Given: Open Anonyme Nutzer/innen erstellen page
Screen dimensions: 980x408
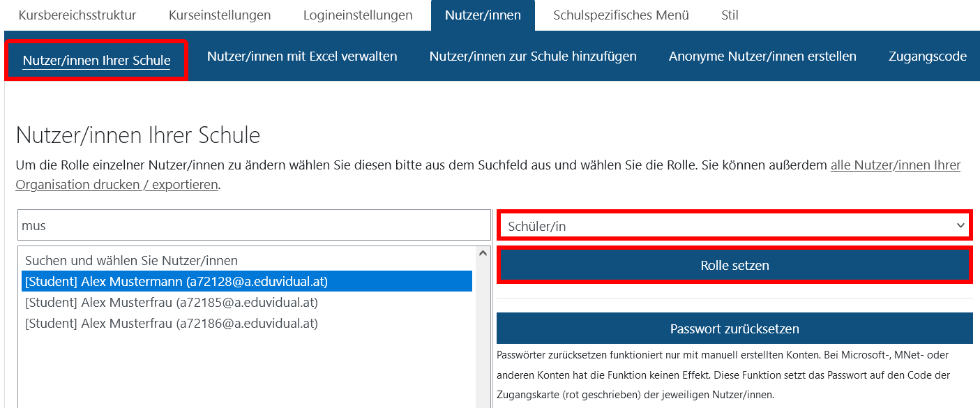Looking at the screenshot, I should point(762,56).
